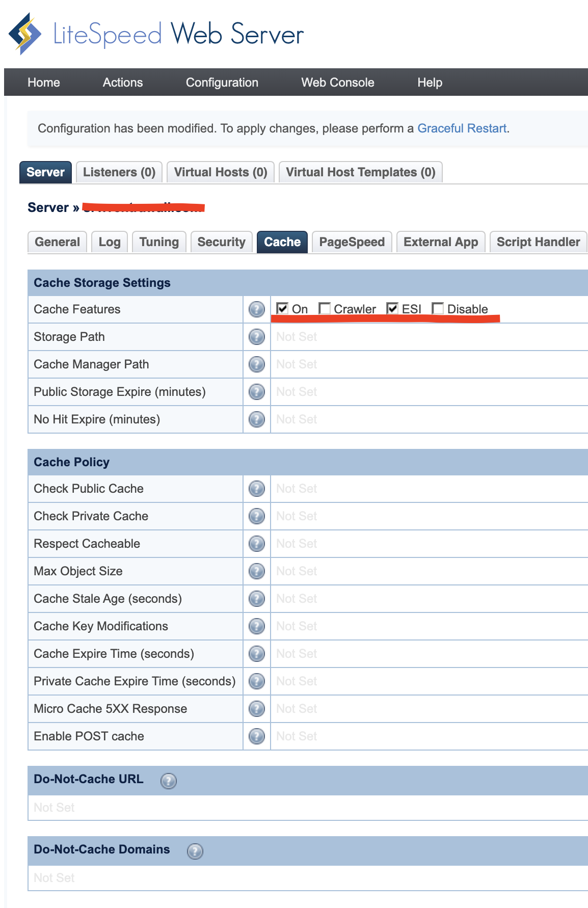Open help icon for Respect Cacheable
Viewport: 588px width, 908px height.
click(257, 544)
